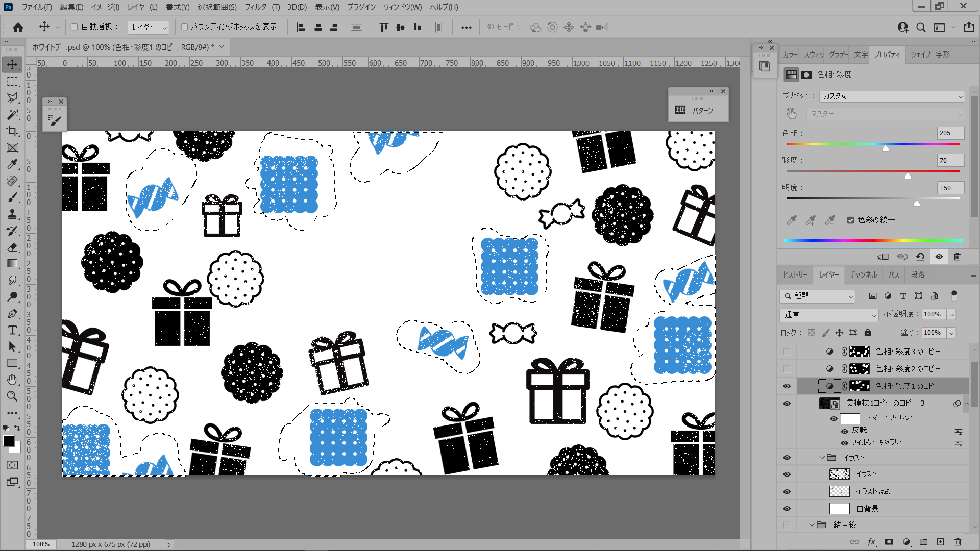This screenshot has height=551, width=980.
Task: Switch to the 文字 tab
Action: pyautogui.click(x=861, y=54)
